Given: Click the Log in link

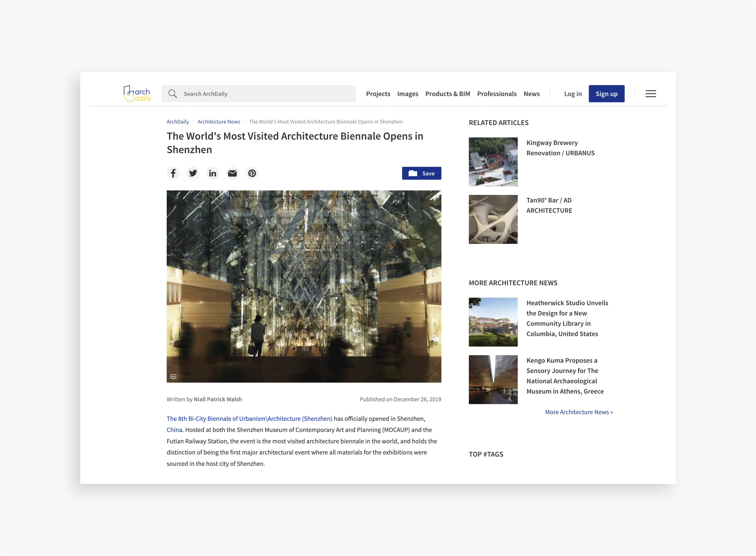Looking at the screenshot, I should point(573,94).
